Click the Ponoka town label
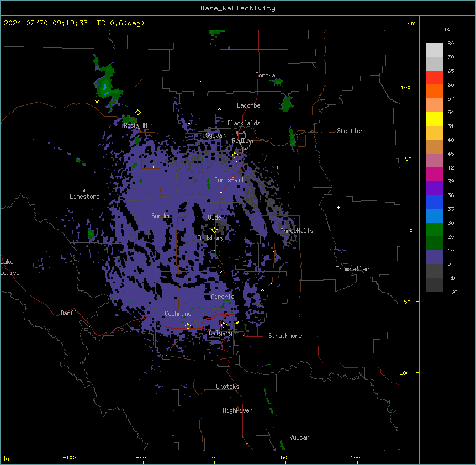This screenshot has width=476, height=465. (265, 75)
